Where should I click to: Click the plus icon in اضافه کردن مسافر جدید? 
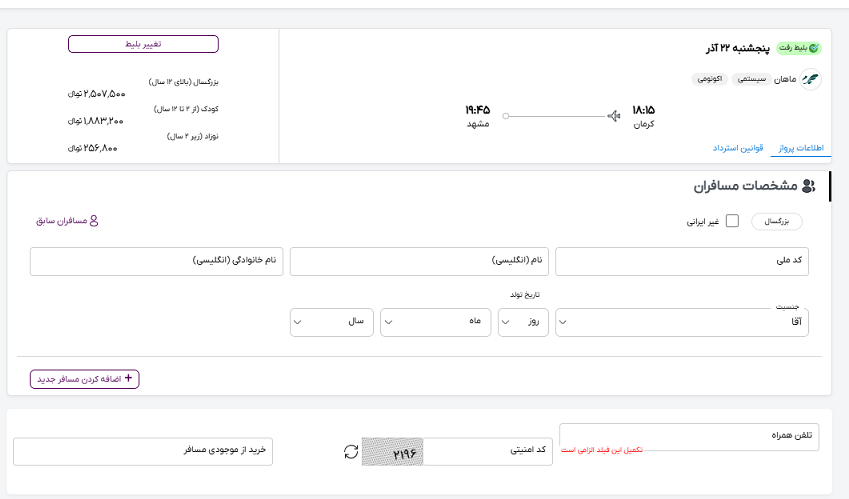click(128, 378)
